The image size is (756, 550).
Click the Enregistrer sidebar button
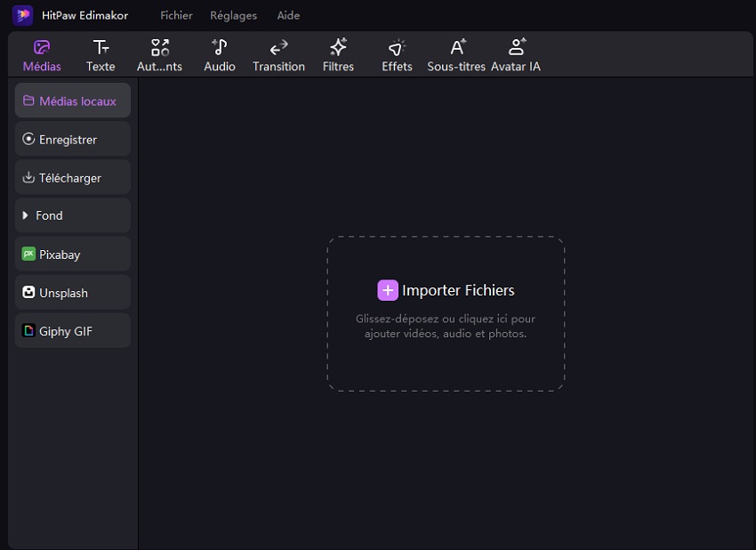(x=73, y=139)
